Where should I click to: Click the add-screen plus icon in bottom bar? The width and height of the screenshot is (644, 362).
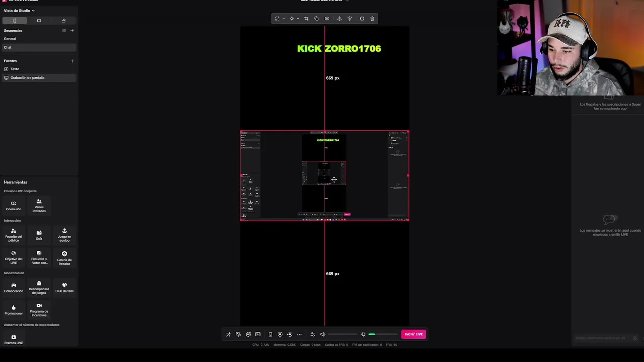pyautogui.click(x=258, y=334)
